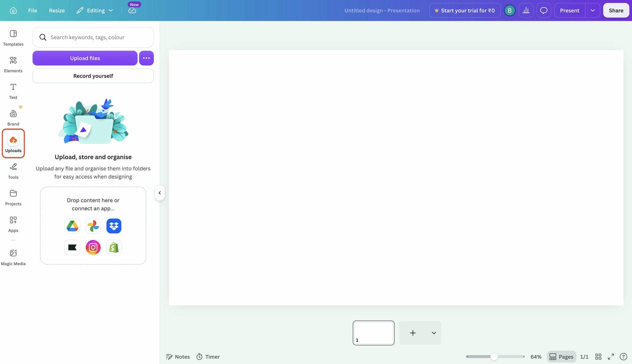Open the Templates sidebar tab

click(x=13, y=38)
